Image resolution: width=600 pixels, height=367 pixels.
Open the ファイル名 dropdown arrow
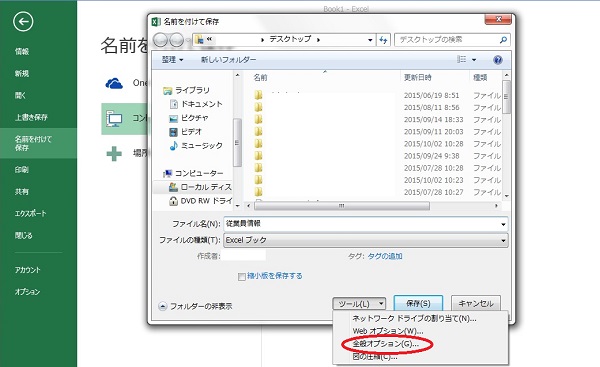point(503,224)
